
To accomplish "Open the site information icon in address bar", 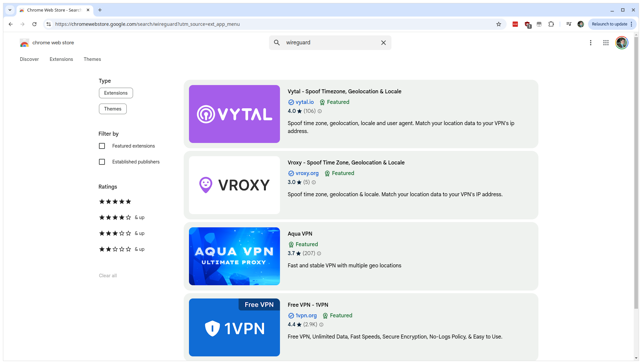I will [x=49, y=24].
